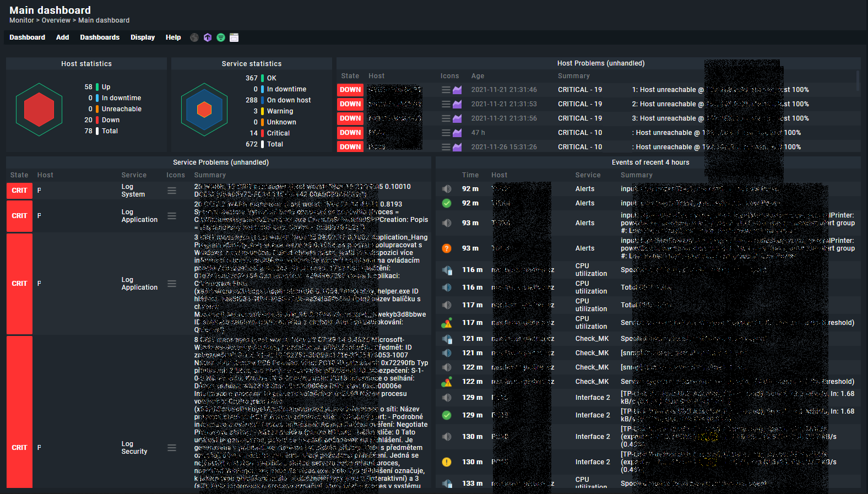Click the Overview breadcrumb

tap(56, 20)
